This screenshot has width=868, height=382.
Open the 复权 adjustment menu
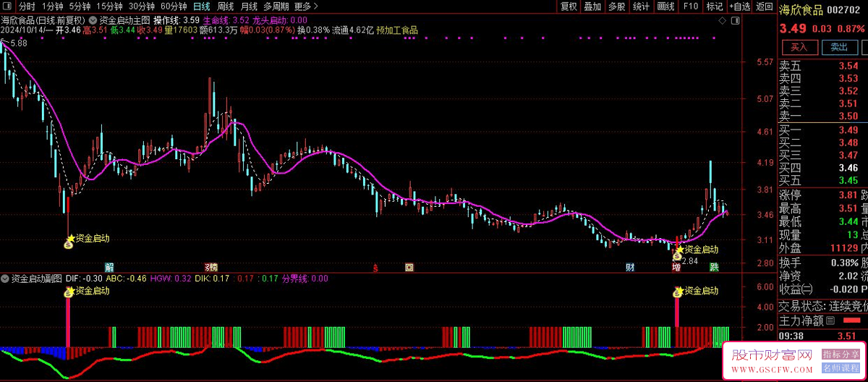point(569,7)
